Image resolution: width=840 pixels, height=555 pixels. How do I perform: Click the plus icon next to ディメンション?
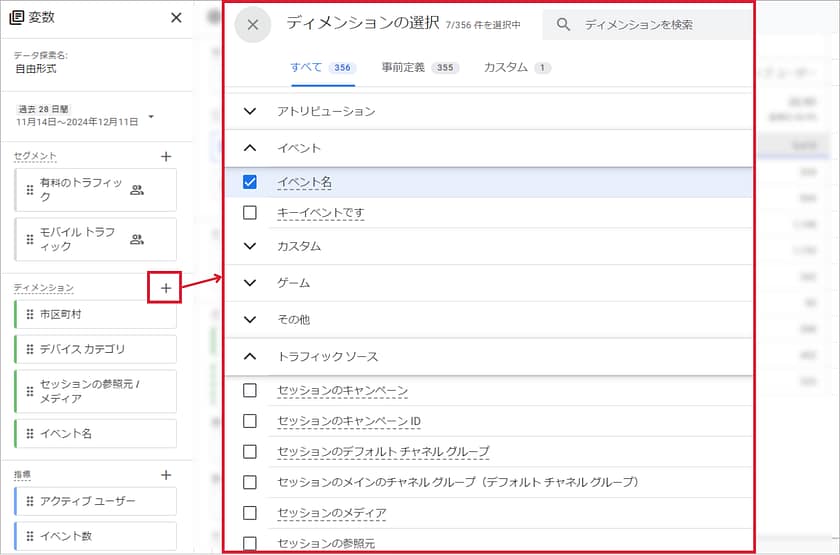pos(166,288)
